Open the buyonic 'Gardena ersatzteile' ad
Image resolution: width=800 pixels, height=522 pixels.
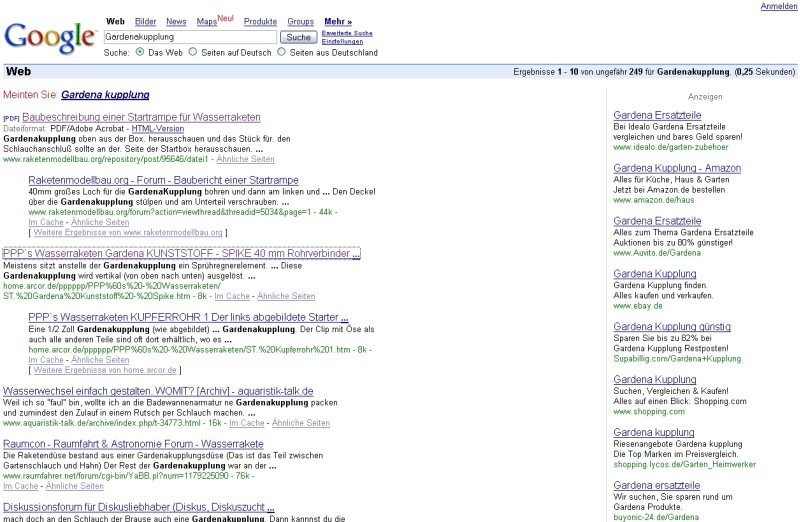pos(657,485)
